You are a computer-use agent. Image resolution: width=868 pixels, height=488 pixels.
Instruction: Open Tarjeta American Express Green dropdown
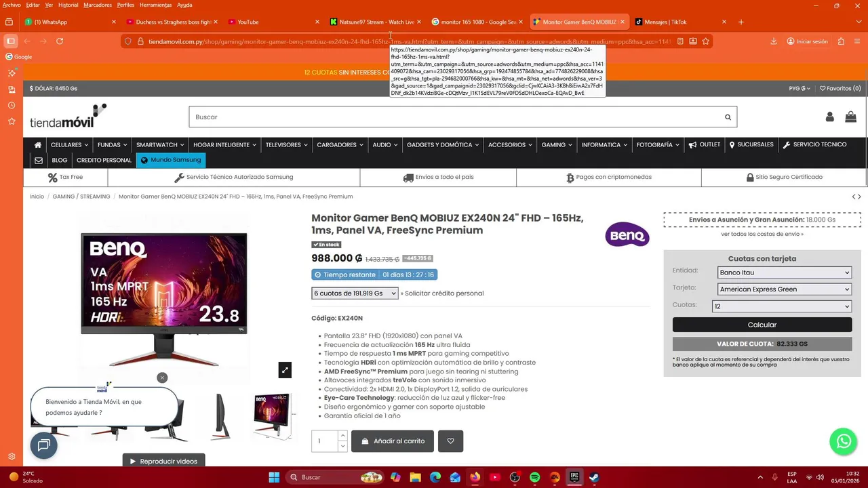point(784,289)
